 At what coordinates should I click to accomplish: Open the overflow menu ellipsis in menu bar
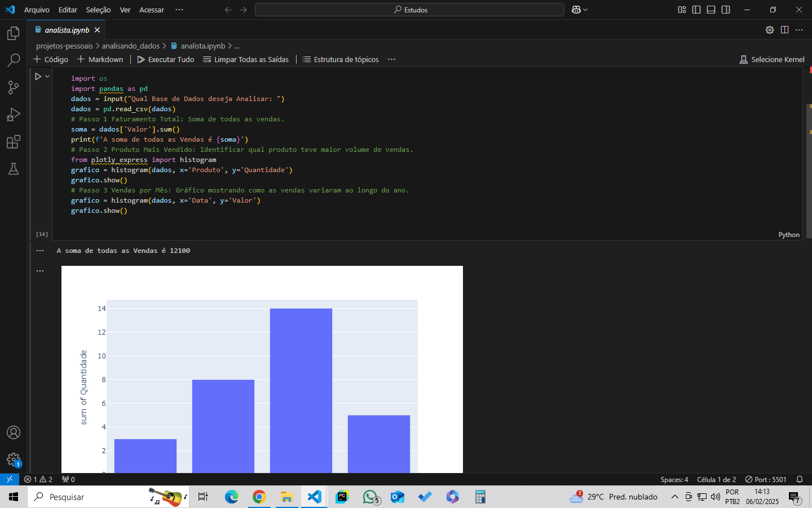coord(179,10)
